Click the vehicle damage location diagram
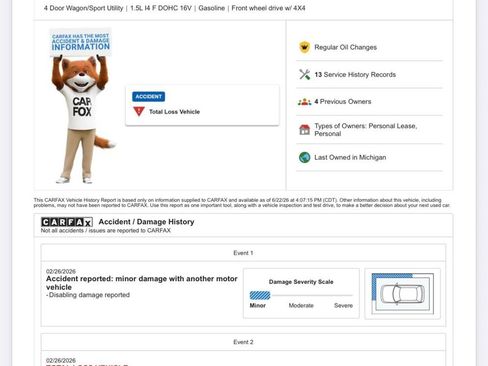 [x=403, y=294]
